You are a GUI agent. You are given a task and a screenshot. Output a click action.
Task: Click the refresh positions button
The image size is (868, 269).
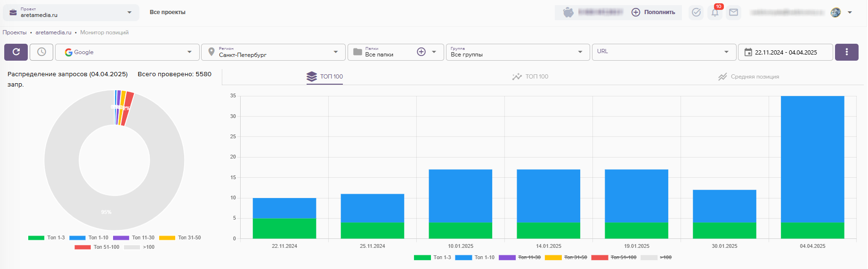pyautogui.click(x=16, y=52)
